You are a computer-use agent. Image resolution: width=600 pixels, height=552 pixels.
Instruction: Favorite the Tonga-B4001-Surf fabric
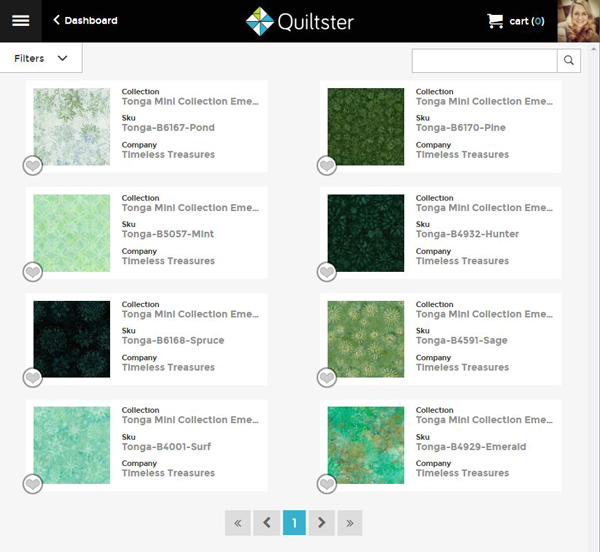33,484
